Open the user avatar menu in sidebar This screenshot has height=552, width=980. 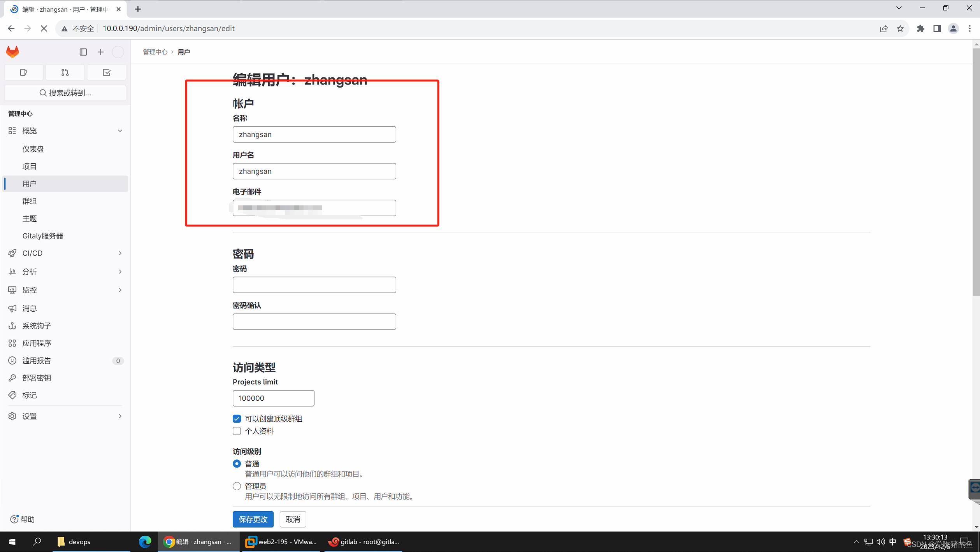[118, 52]
